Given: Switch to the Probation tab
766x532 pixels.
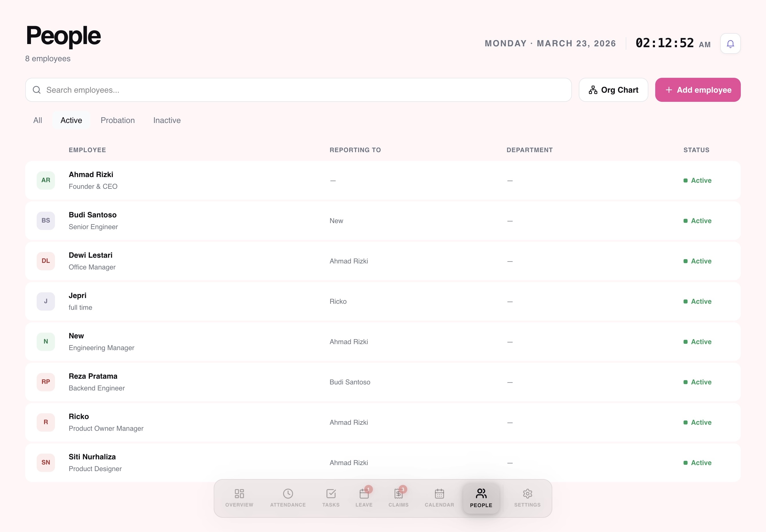Looking at the screenshot, I should pos(117,120).
